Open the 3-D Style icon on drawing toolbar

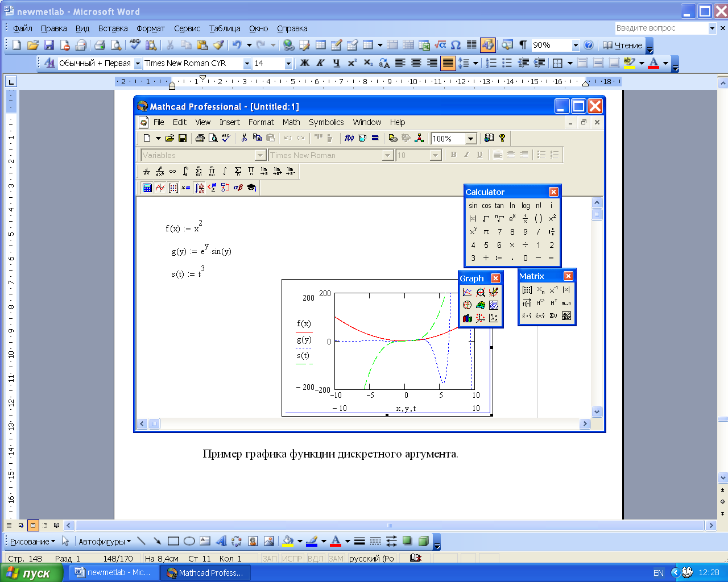click(423, 541)
